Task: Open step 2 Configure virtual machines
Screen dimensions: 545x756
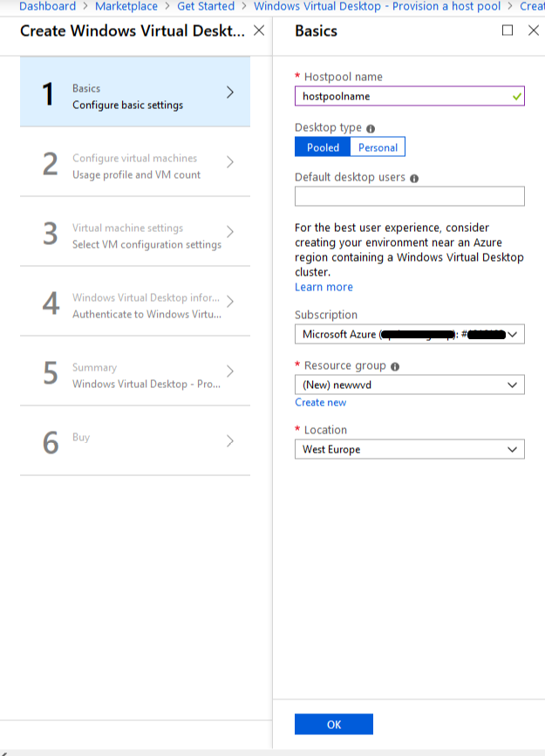Action: [x=135, y=162]
